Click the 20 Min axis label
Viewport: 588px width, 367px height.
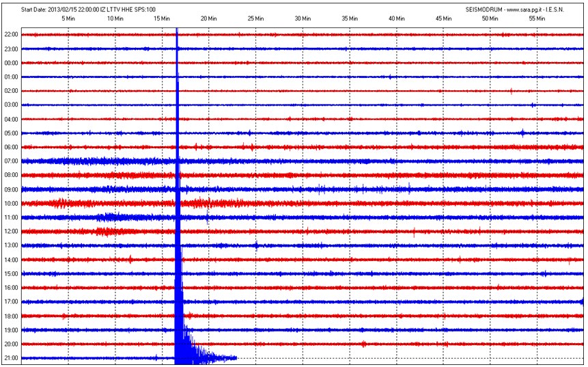point(209,18)
